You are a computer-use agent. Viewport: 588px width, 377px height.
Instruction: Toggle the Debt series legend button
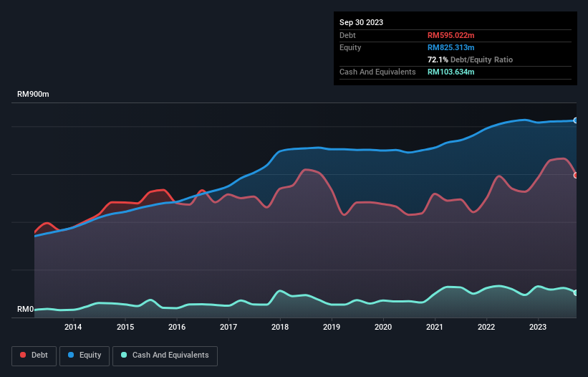tap(34, 355)
